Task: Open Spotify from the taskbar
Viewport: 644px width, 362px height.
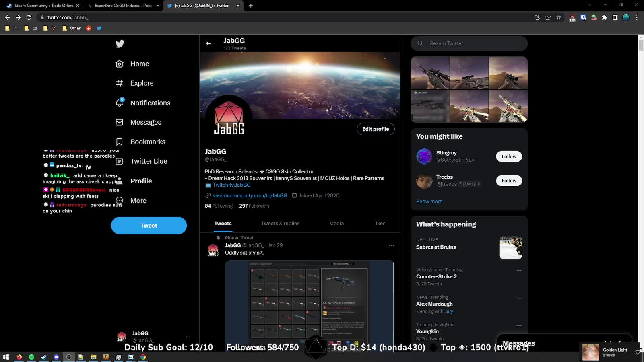Action: [x=31, y=357]
